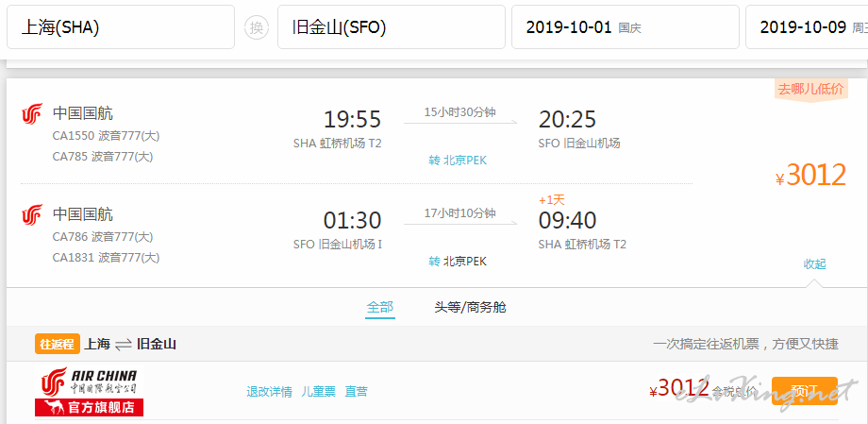
Task: Click the 直营 link
Action: 356,392
